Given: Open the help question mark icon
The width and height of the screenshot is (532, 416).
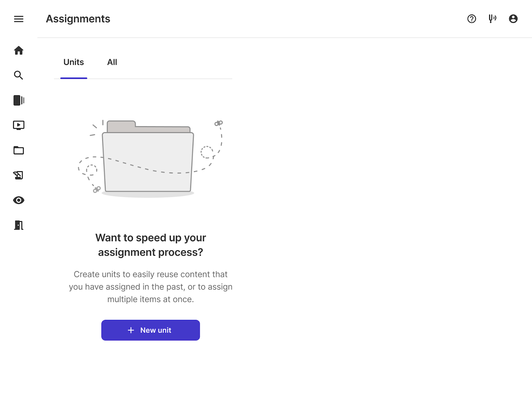Looking at the screenshot, I should 471,19.
